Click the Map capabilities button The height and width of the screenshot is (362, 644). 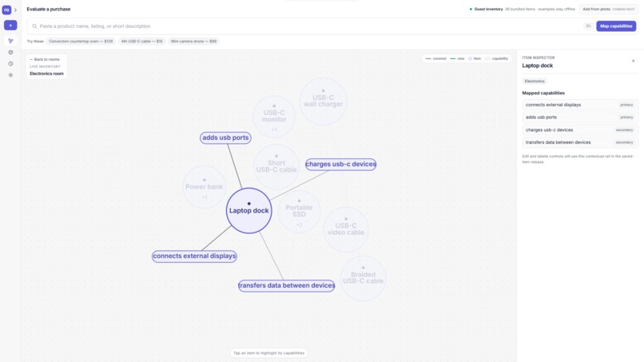click(616, 26)
